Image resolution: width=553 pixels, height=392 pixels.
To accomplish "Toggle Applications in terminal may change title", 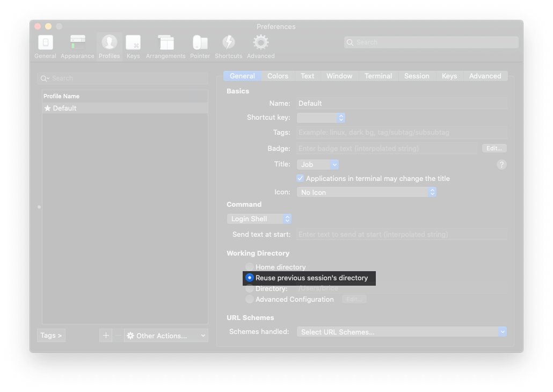I will point(300,178).
